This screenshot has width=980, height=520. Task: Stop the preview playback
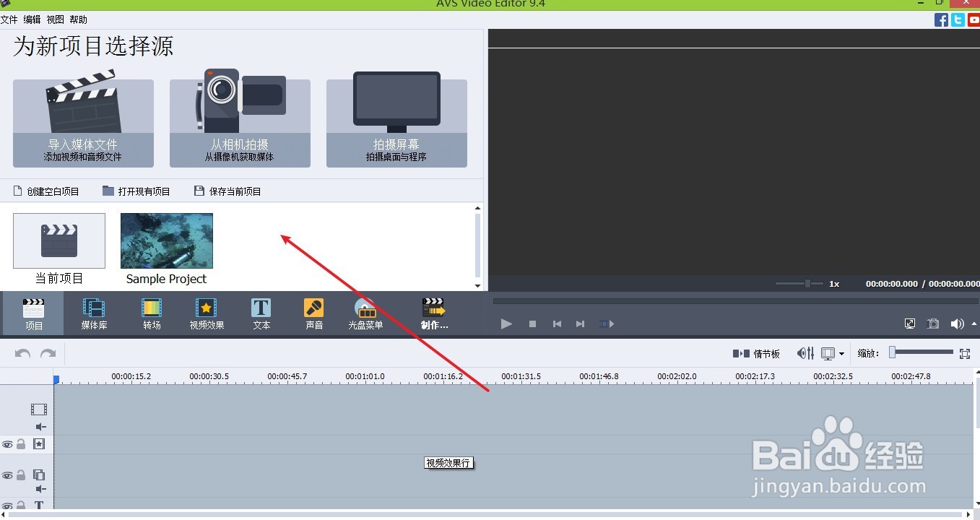(532, 324)
